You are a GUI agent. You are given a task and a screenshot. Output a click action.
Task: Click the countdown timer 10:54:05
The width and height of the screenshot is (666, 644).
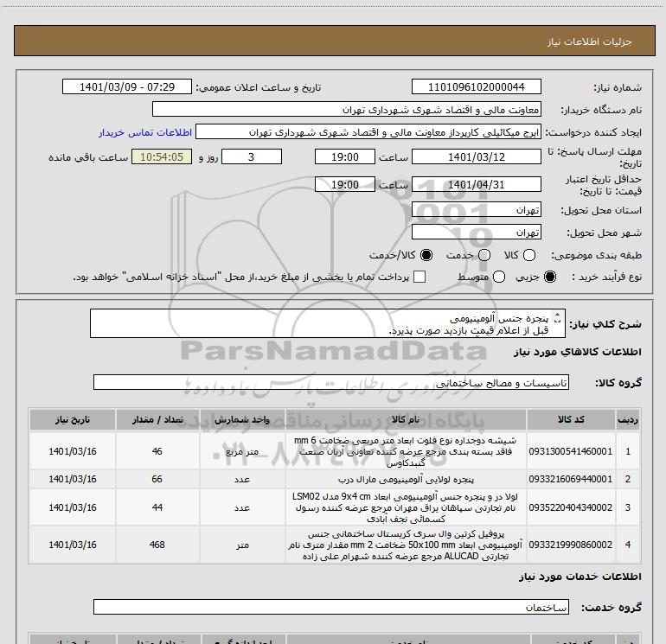coord(162,156)
